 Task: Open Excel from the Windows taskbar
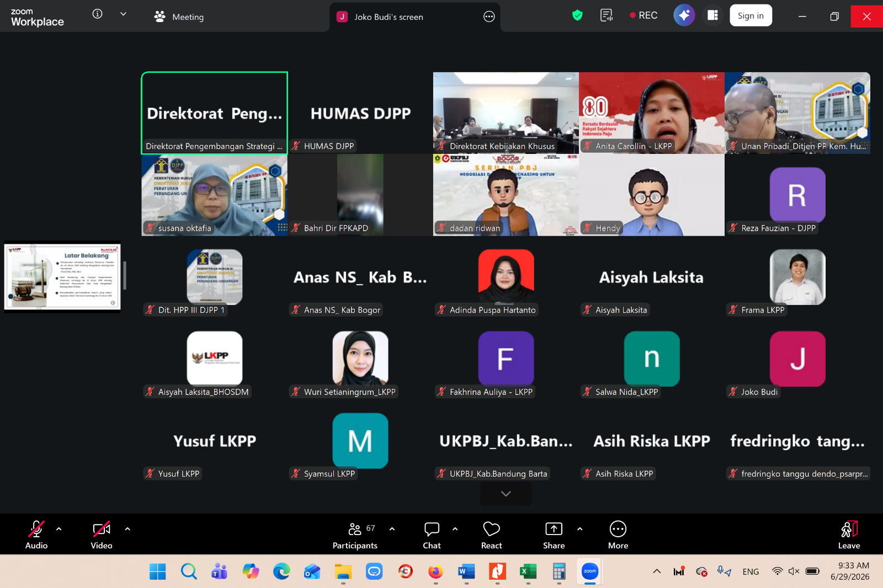point(528,571)
